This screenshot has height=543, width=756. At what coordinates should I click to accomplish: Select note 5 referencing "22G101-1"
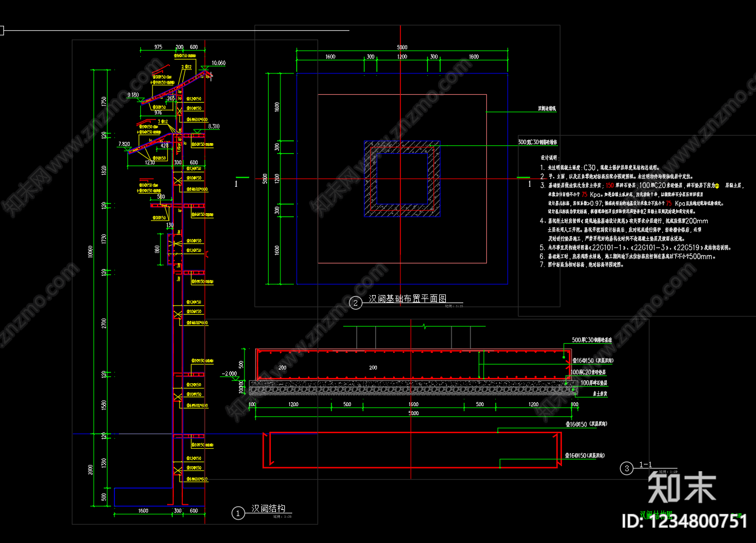click(x=635, y=247)
